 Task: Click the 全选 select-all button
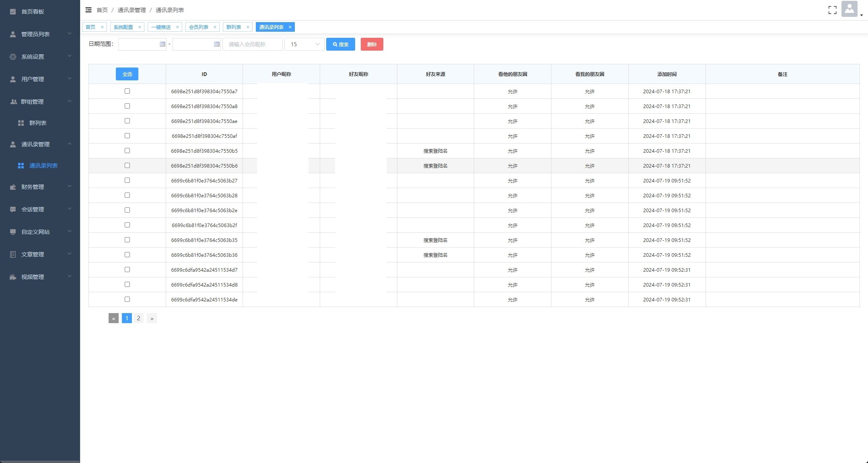(x=127, y=74)
